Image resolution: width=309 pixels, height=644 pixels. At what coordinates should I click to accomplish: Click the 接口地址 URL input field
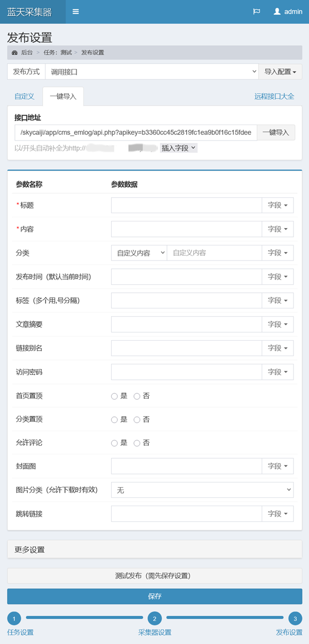pos(136,133)
